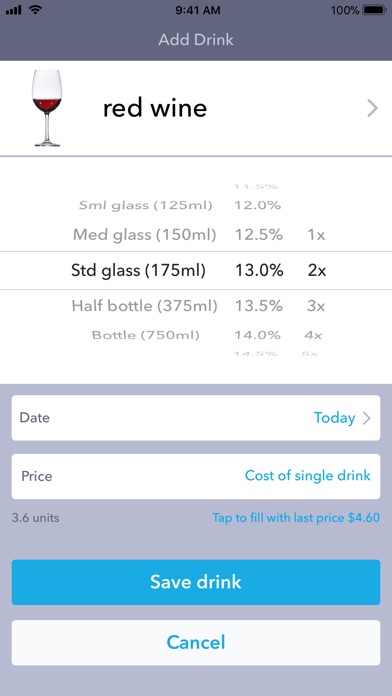Viewport: 392px width, 696px height.
Task: Select 12.5% alcohol strength
Action: 259,234
